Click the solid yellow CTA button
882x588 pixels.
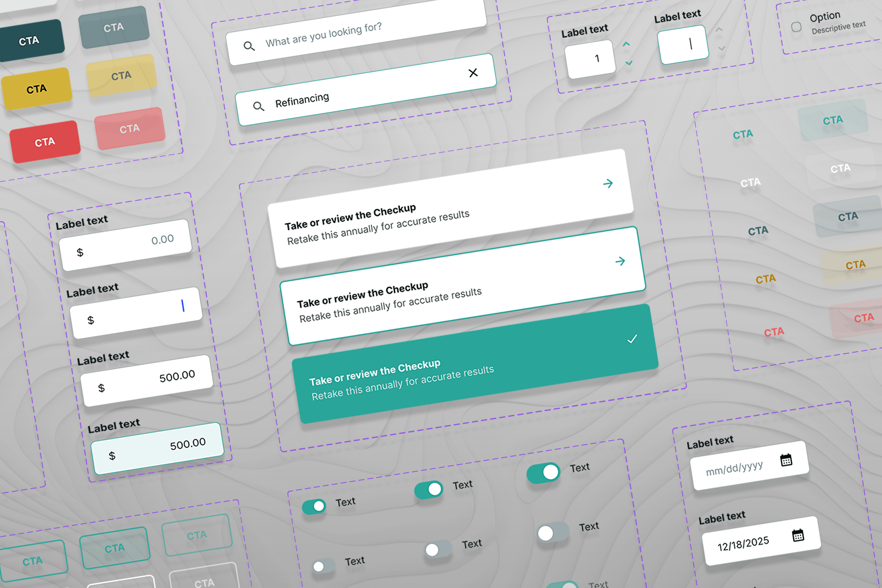(36, 89)
